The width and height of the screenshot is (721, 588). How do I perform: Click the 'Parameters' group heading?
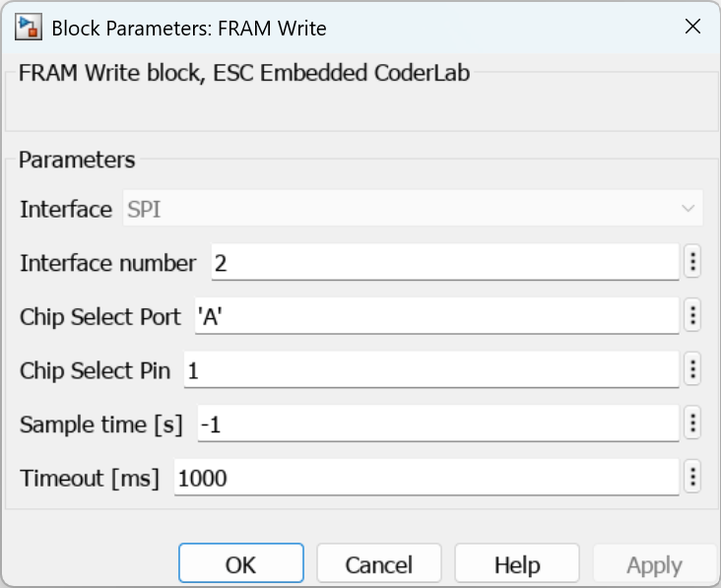pos(77,160)
